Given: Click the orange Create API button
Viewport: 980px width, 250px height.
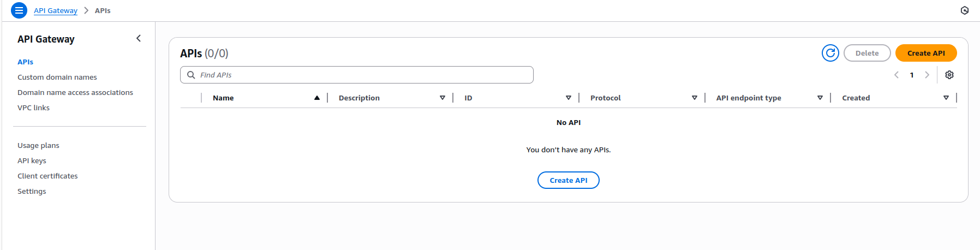Looking at the screenshot, I should point(926,53).
